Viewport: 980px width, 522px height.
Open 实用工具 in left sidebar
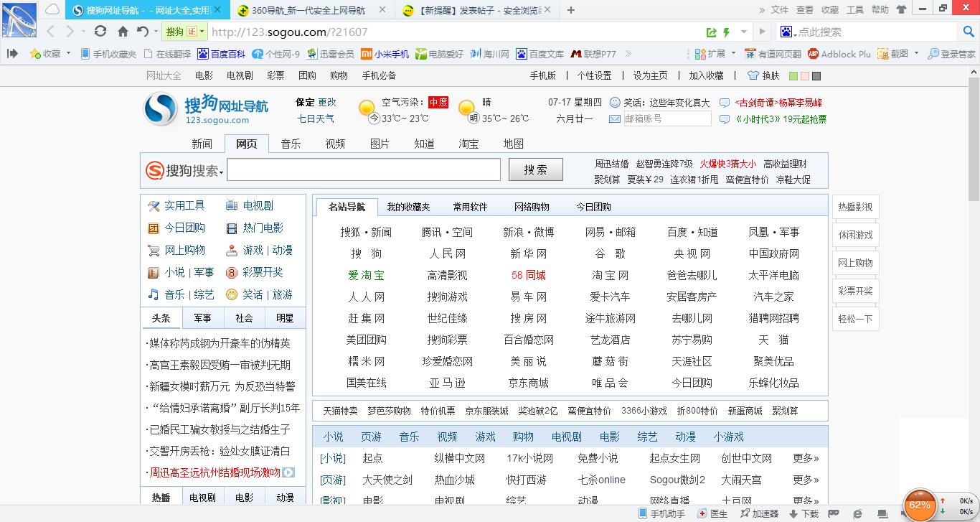coord(184,205)
